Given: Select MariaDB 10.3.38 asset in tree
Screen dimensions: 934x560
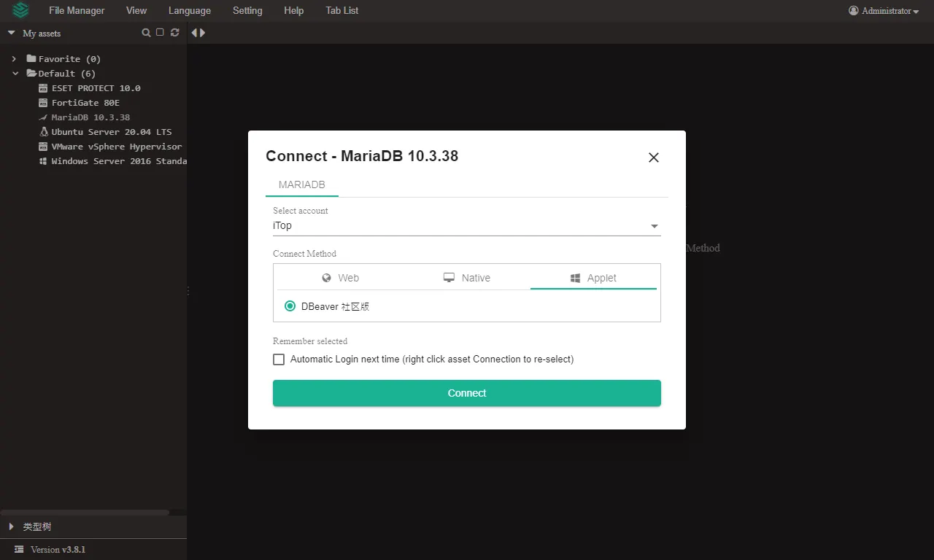Looking at the screenshot, I should [x=90, y=117].
